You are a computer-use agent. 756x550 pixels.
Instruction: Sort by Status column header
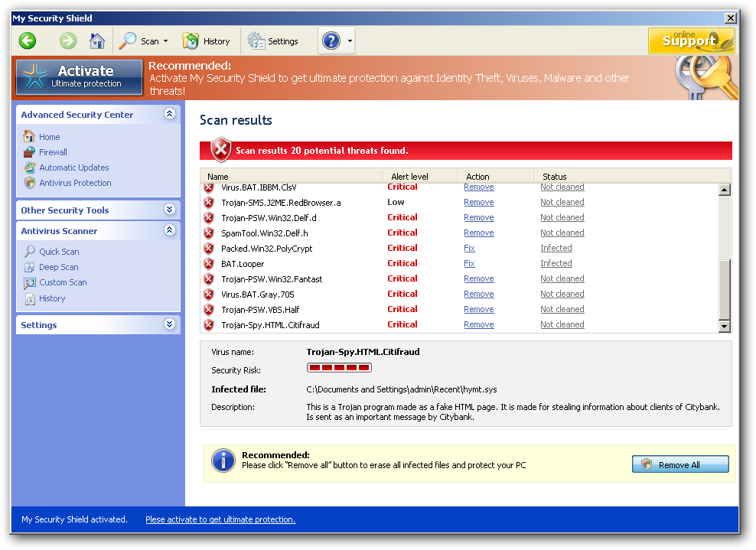(x=555, y=177)
